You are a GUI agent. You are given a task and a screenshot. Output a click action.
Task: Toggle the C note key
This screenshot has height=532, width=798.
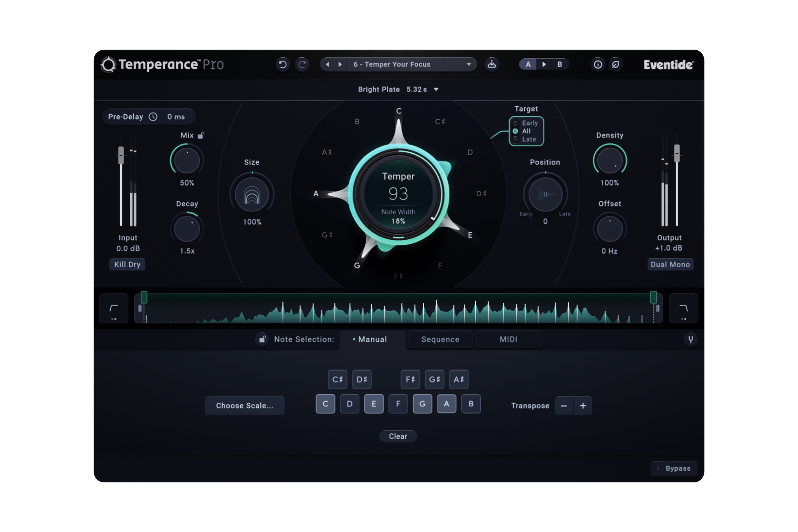coord(325,404)
